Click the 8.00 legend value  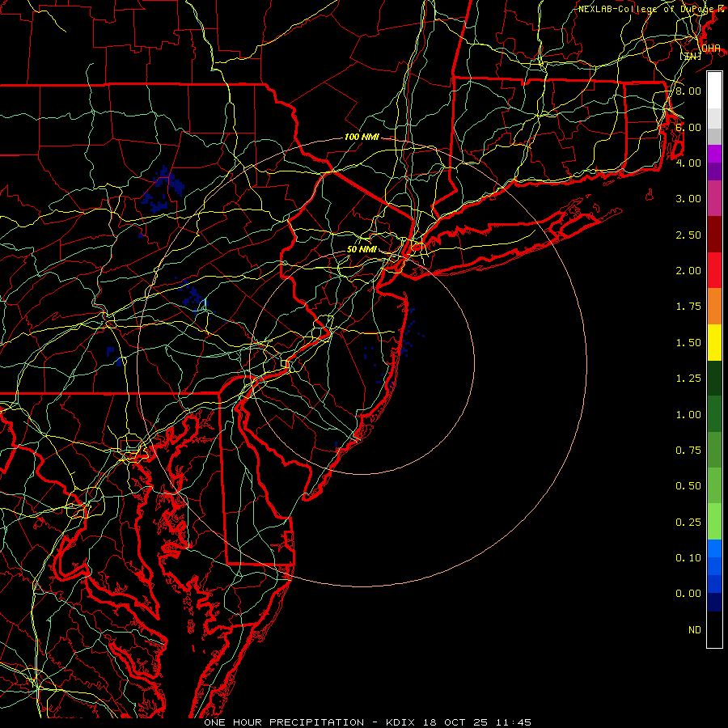coord(688,91)
